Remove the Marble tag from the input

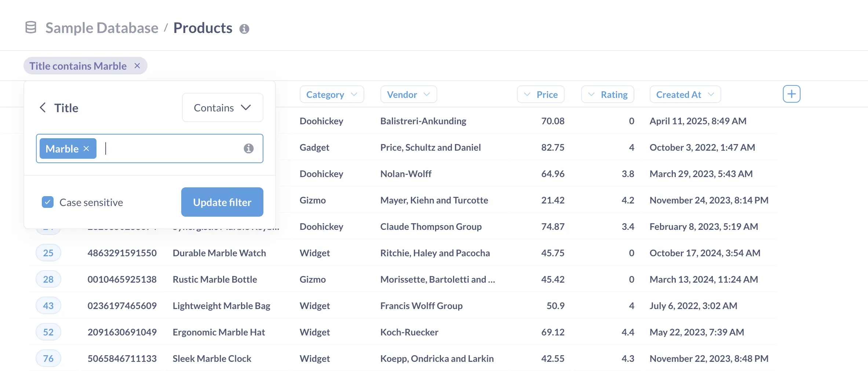(87, 148)
